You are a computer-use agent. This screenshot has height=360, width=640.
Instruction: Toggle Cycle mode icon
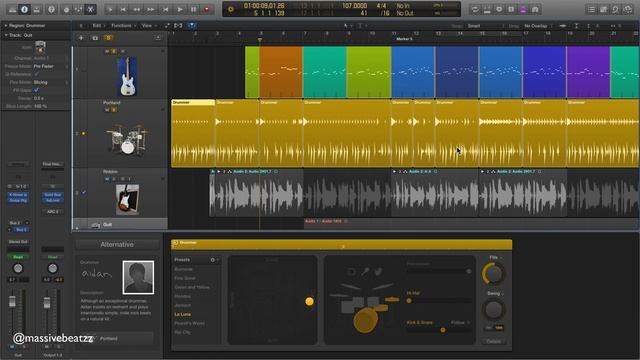(x=475, y=9)
